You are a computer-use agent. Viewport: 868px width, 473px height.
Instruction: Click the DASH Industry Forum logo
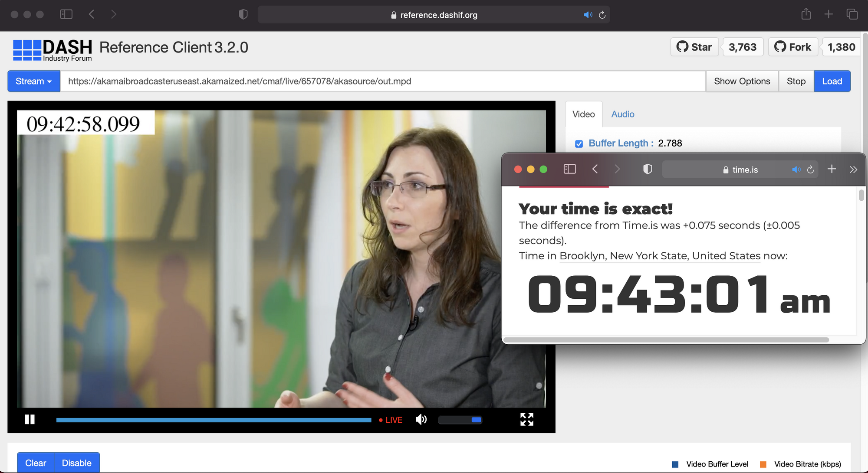(x=53, y=50)
